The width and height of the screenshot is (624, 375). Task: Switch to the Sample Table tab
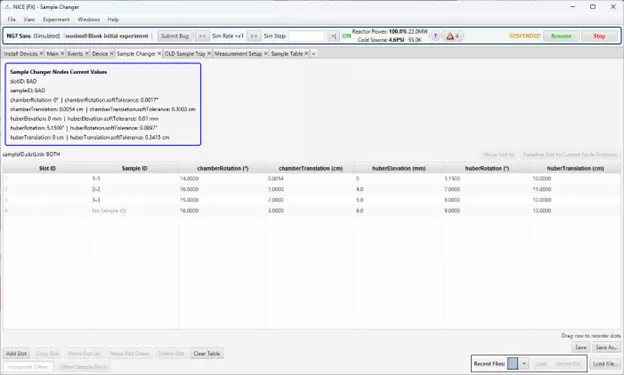click(x=287, y=53)
